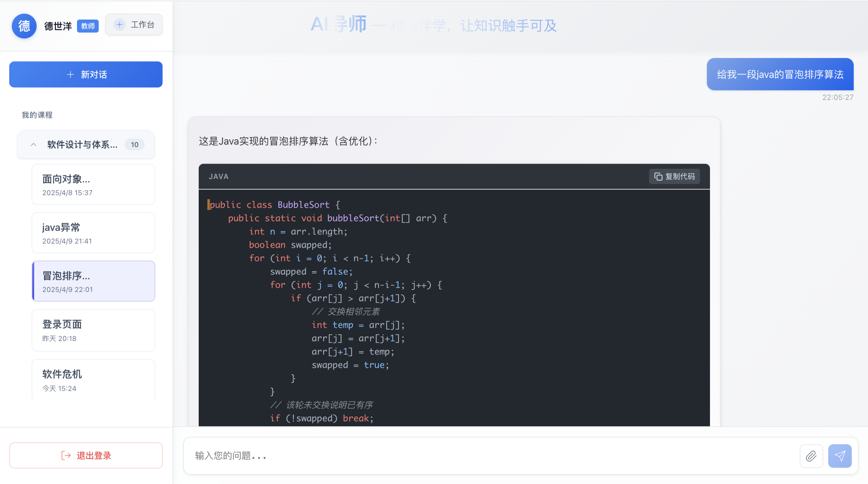The width and height of the screenshot is (868, 484).
Task: Select the 德 user avatar
Action: 24,26
